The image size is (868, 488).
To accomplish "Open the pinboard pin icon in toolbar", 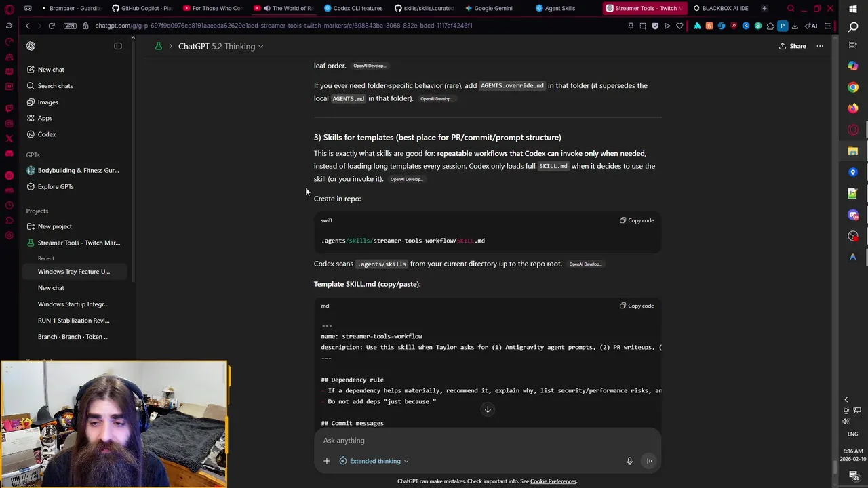I will 631,26.
